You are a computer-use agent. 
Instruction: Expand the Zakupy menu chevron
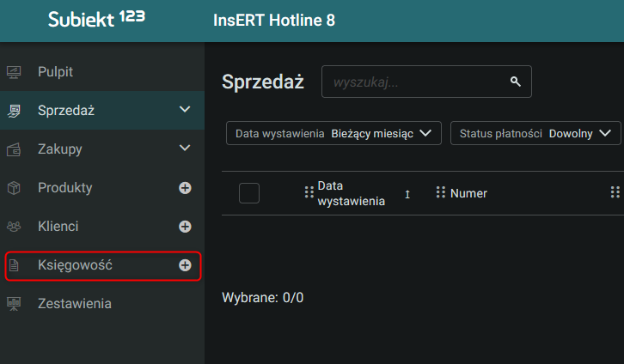click(185, 148)
